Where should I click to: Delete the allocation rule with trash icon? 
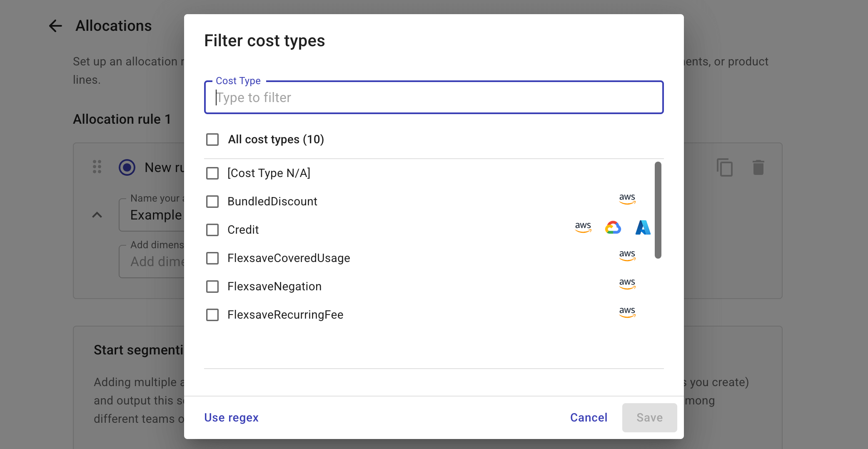pyautogui.click(x=758, y=167)
